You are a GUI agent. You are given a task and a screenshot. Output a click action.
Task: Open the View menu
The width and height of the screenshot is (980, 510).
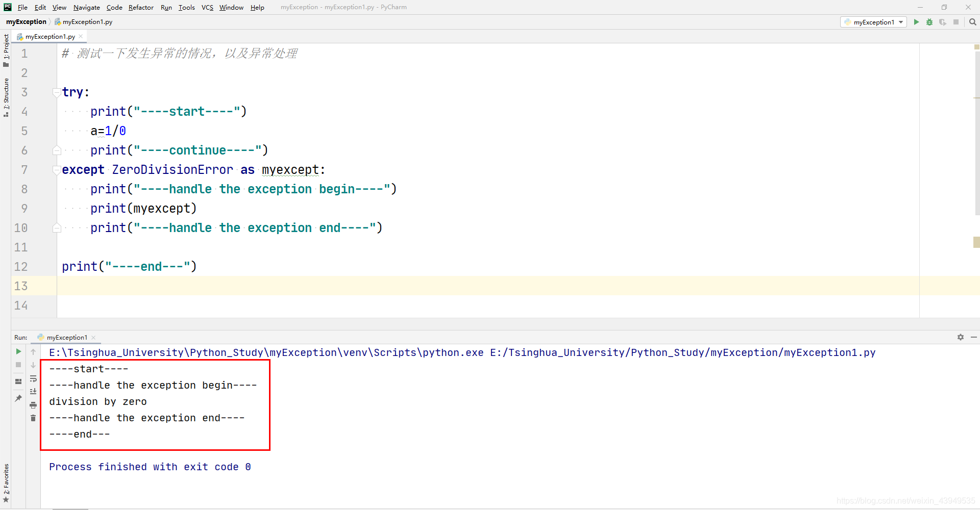coord(59,7)
